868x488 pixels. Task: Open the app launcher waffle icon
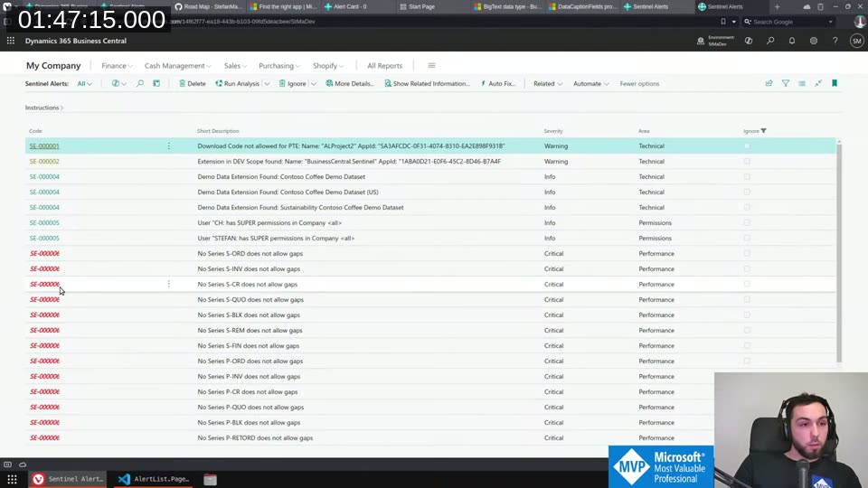[11, 41]
